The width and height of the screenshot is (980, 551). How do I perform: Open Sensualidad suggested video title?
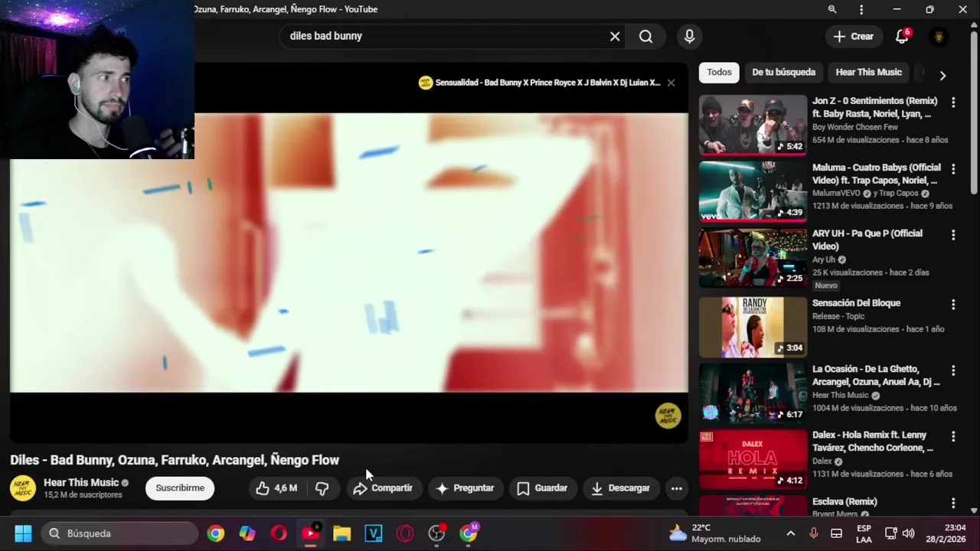tap(547, 83)
